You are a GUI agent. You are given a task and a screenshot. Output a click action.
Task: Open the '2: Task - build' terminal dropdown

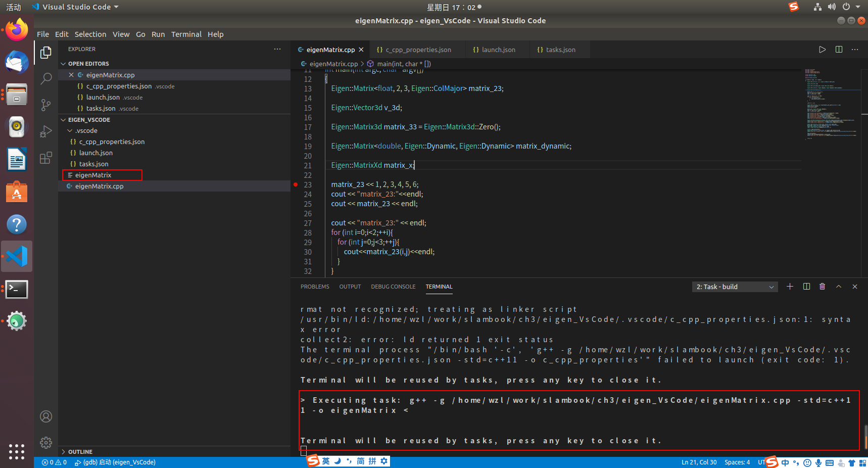point(735,287)
